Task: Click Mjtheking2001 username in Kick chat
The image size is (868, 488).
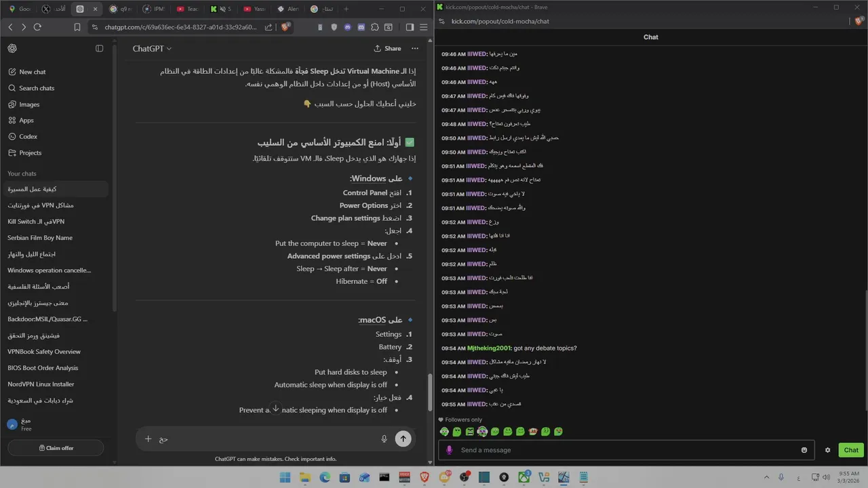Action: 489,348
